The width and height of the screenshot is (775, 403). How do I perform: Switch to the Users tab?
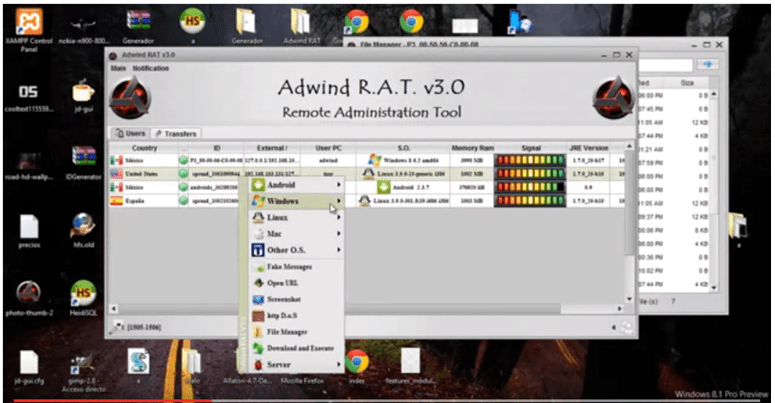(x=130, y=134)
